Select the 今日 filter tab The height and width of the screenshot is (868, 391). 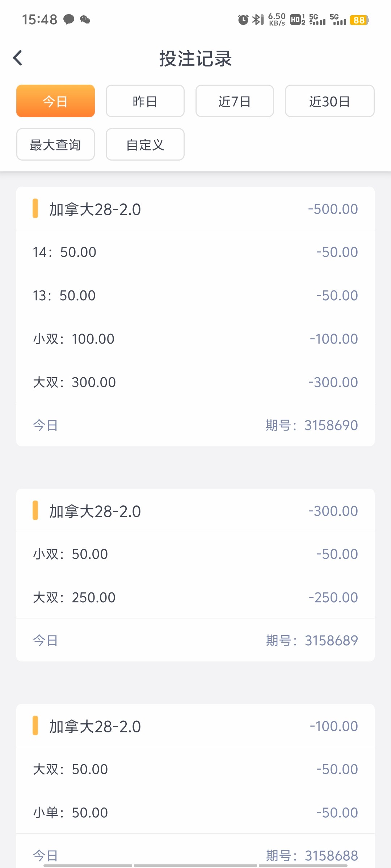click(x=55, y=101)
